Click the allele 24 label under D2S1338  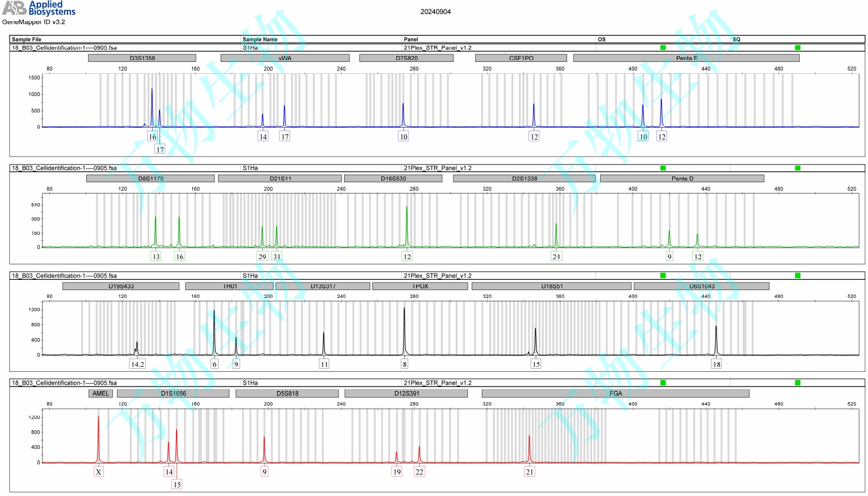point(556,257)
